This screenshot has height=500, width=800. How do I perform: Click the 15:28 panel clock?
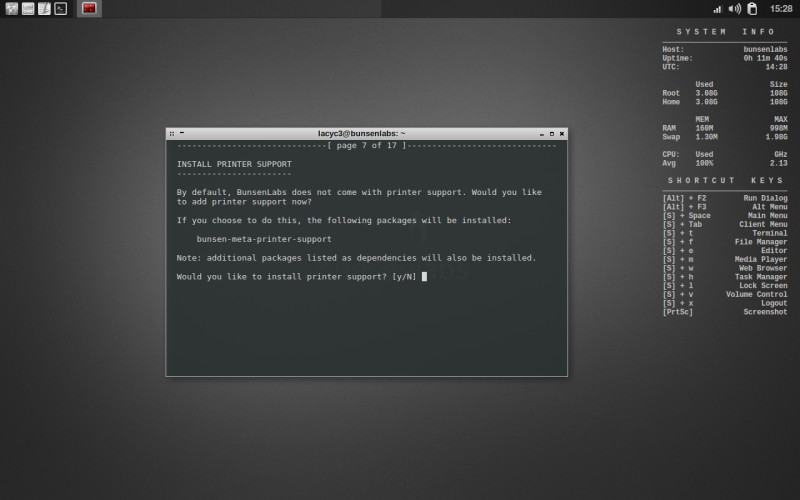(x=781, y=9)
